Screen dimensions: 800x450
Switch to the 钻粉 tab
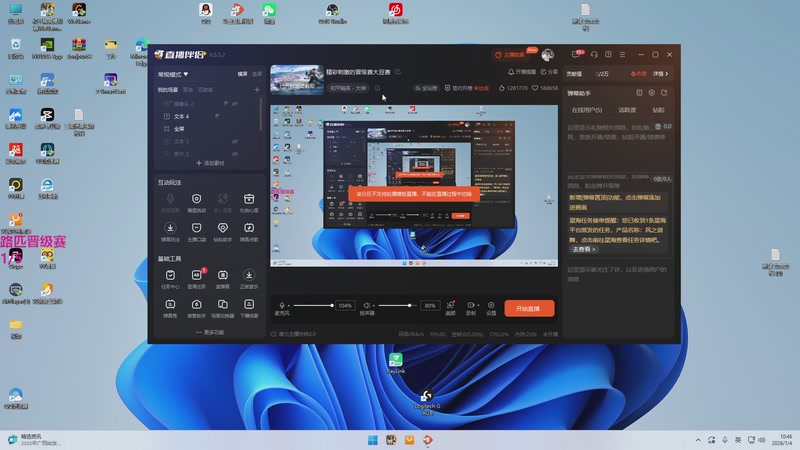point(659,110)
